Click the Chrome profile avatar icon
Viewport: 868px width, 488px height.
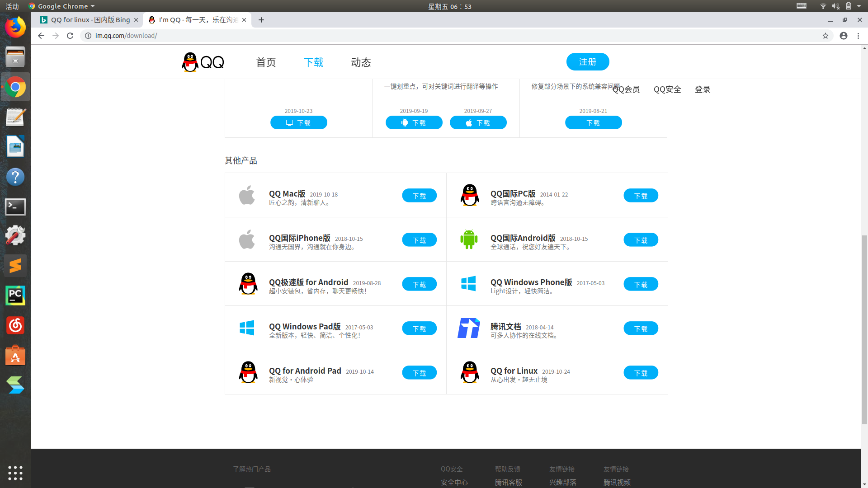[843, 36]
